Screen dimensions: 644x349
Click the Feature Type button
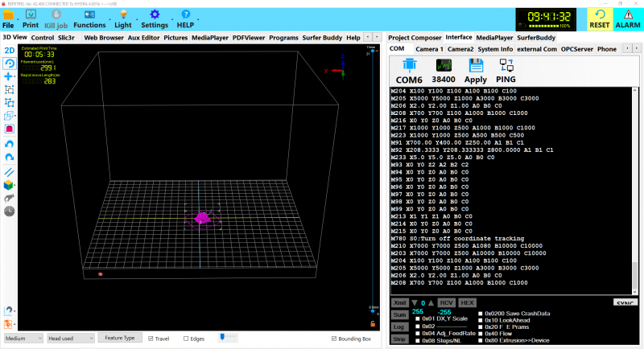point(119,338)
